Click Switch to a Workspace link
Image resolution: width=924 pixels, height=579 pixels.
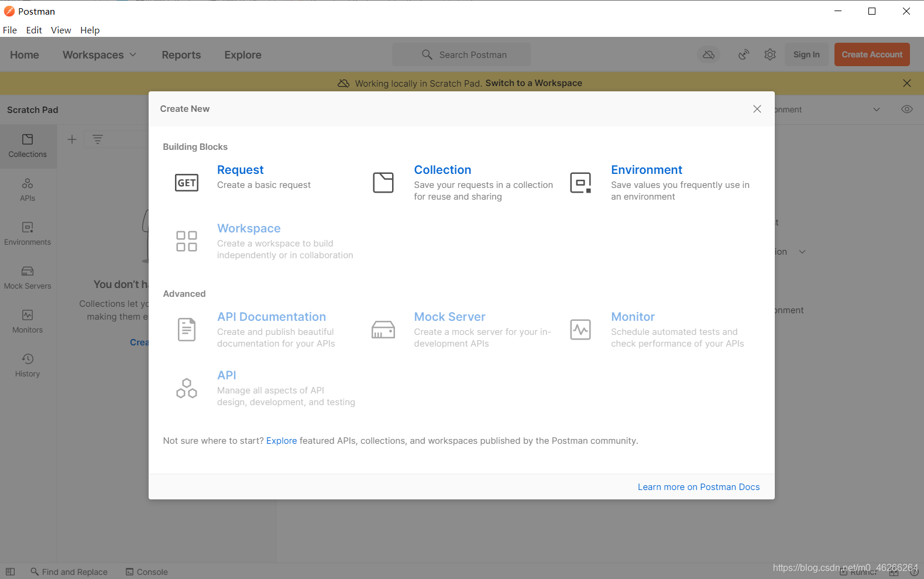534,83
